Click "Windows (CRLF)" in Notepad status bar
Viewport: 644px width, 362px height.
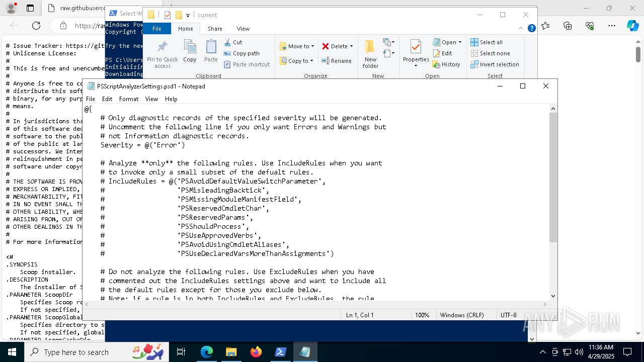click(x=462, y=315)
